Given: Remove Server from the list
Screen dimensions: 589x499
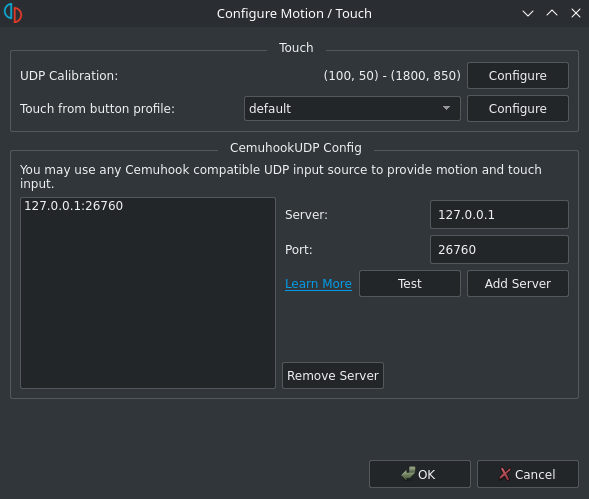Looking at the screenshot, I should pos(332,375).
